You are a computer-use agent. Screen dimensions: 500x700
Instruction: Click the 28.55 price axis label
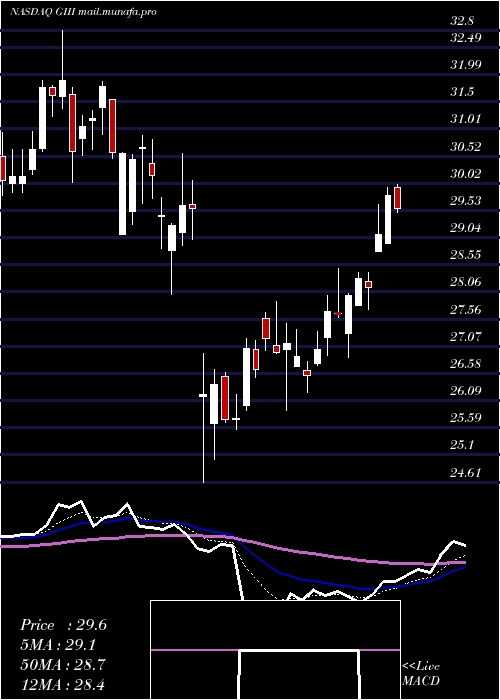pyautogui.click(x=466, y=255)
